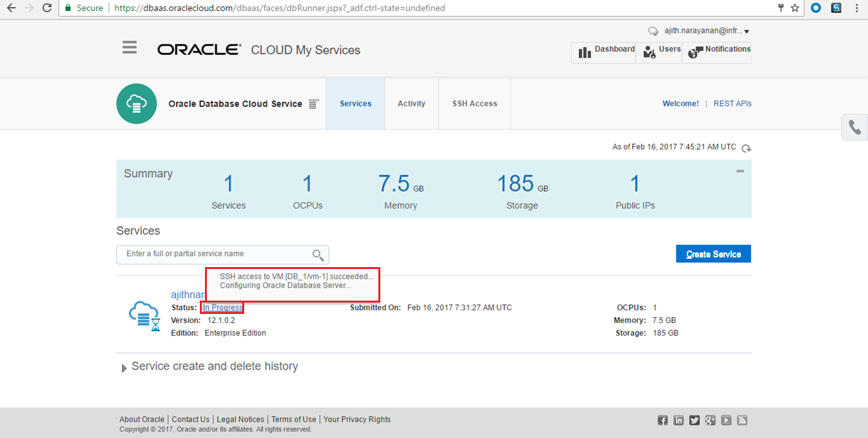This screenshot has width=868, height=438.
Task: Collapse the Summary panel
Action: [740, 171]
